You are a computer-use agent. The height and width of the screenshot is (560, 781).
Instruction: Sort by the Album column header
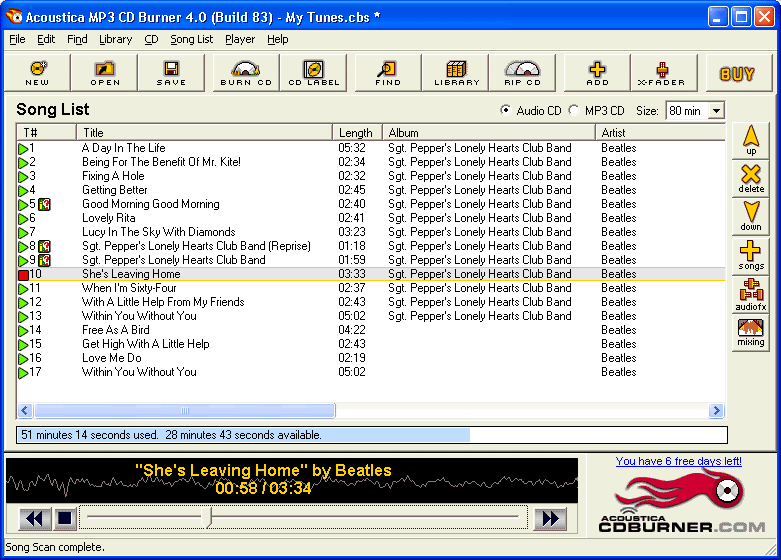click(489, 133)
